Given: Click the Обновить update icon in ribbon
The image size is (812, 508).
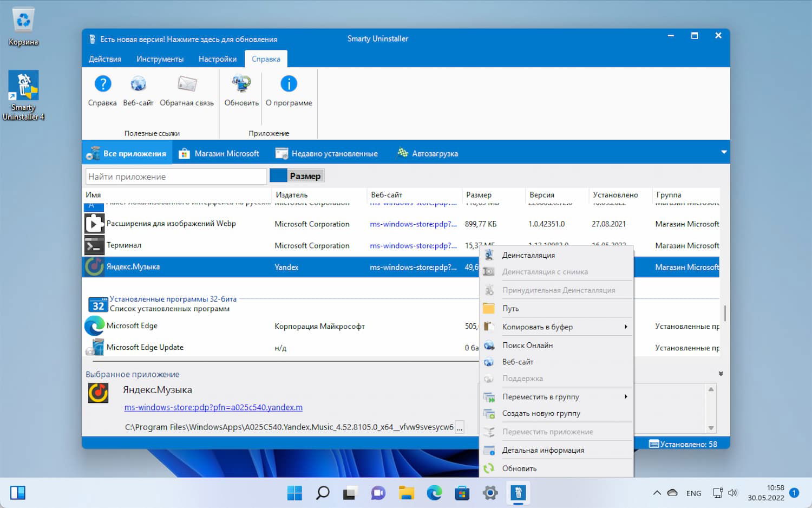Looking at the screenshot, I should tap(240, 90).
